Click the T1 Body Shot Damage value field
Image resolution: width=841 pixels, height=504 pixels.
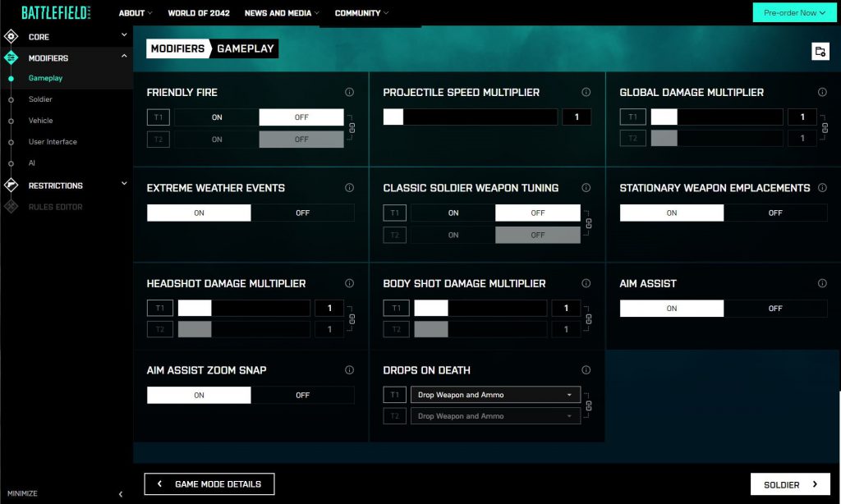point(566,308)
